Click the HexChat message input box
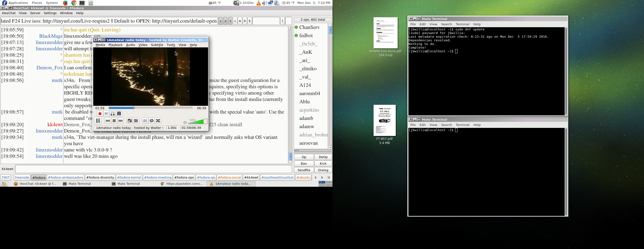This screenshot has height=249, width=644. pos(154,169)
